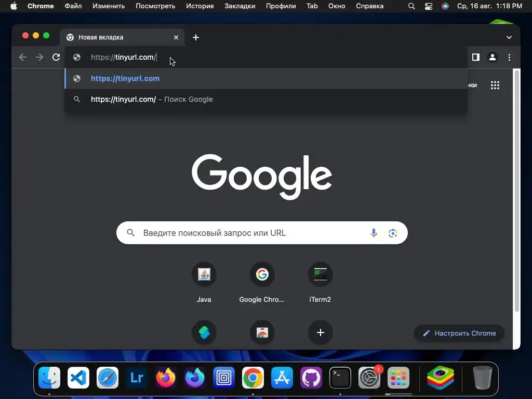Click the page vertical scrollbar
The image size is (532, 399).
tap(517, 190)
